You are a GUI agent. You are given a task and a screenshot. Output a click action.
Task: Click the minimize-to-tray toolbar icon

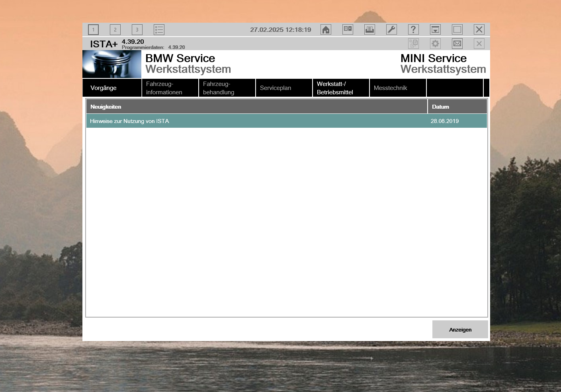click(435, 29)
